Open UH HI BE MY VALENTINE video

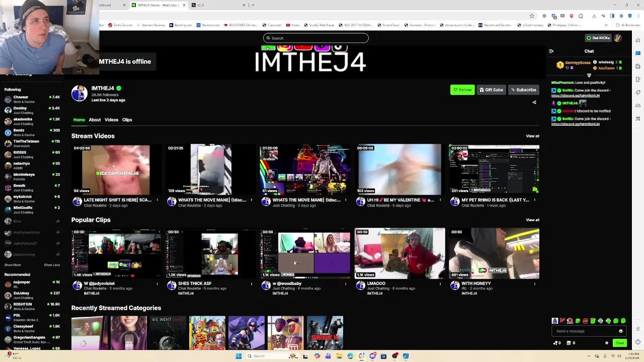click(399, 169)
